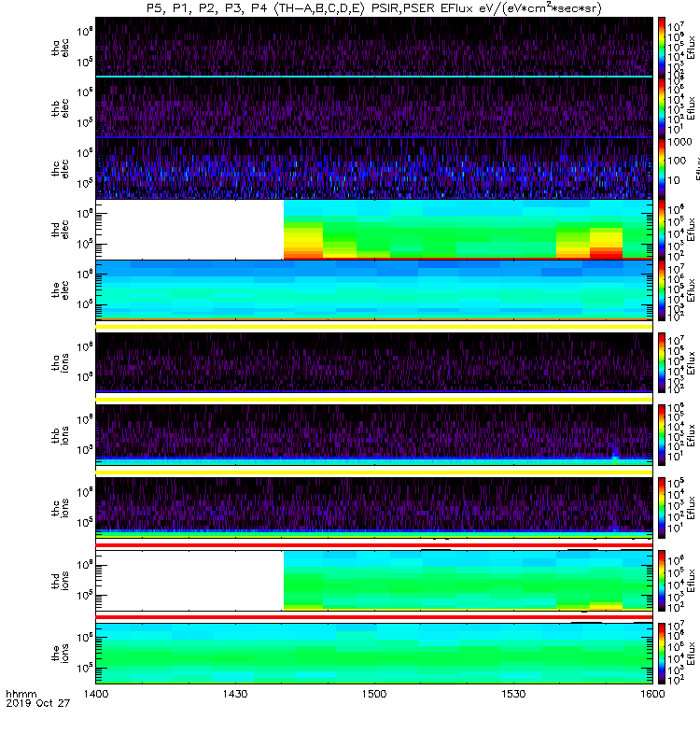Click the 1500 time axis label

(374, 694)
